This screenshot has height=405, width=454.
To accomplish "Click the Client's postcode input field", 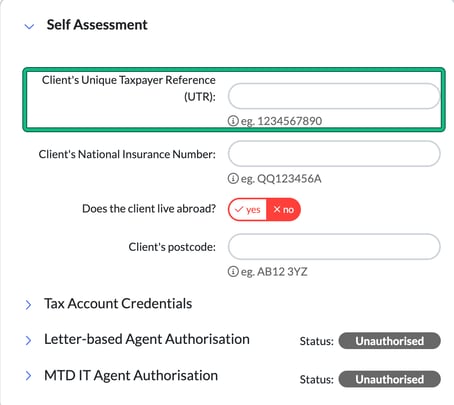I will pyautogui.click(x=334, y=247).
